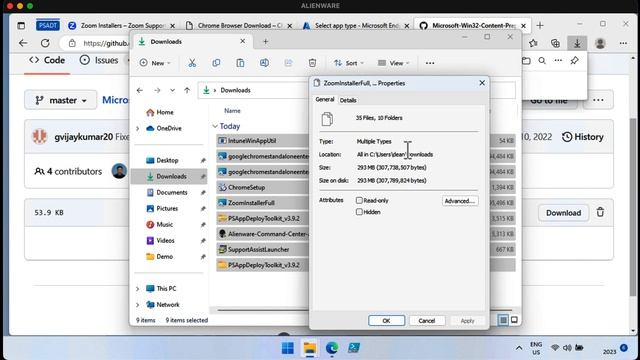Expand the This PC tree node
The width and height of the screenshot is (640, 360).
point(138,289)
